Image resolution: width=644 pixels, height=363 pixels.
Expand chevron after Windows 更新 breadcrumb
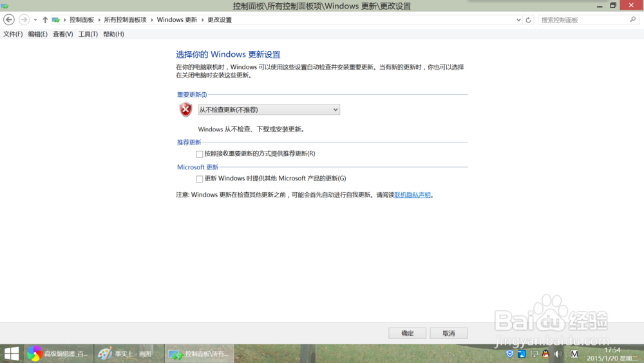click(202, 20)
